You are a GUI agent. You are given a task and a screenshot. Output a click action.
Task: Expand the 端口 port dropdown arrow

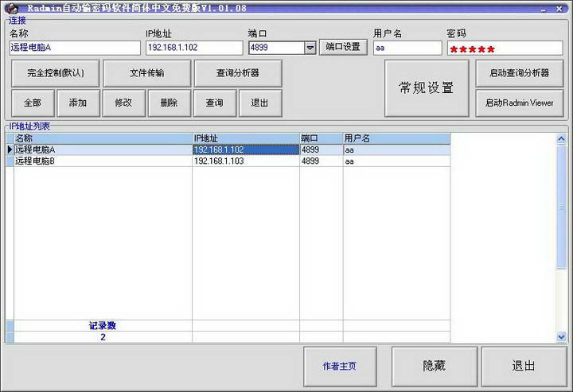click(x=310, y=48)
